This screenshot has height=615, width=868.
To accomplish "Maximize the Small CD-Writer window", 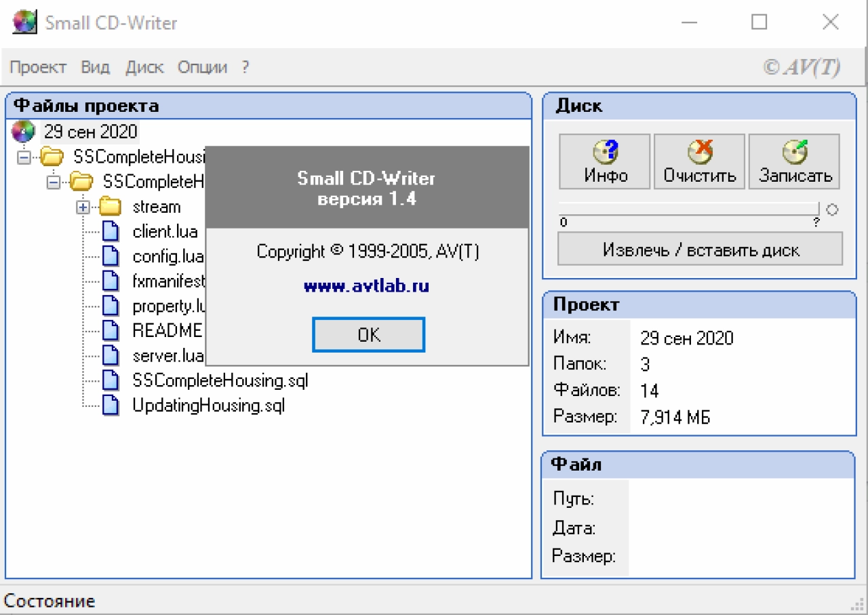I will tap(759, 22).
